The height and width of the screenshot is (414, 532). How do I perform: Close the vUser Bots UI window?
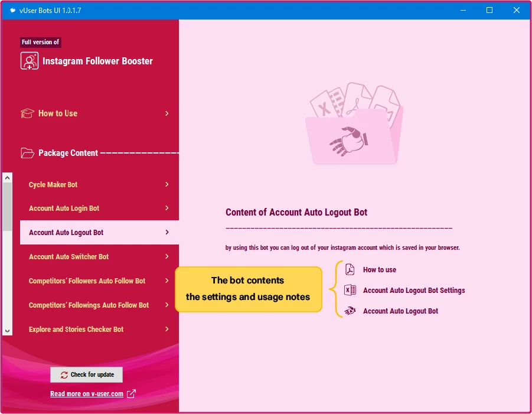517,10
